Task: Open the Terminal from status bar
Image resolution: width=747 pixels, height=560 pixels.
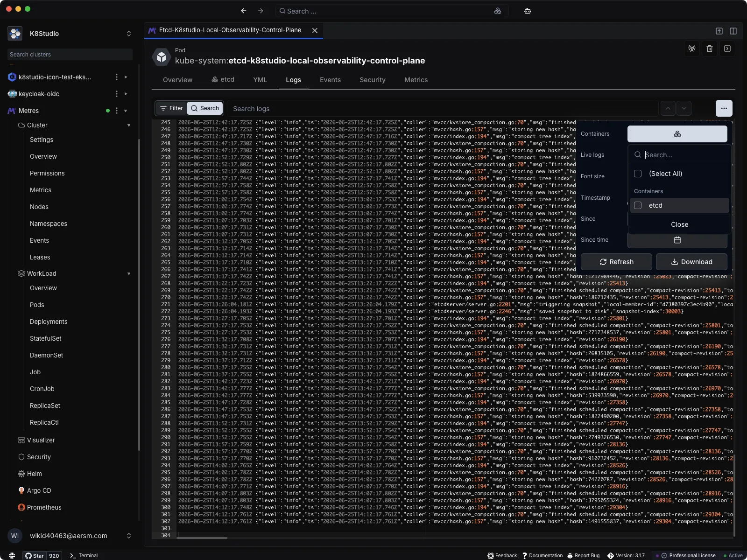Action: click(84, 555)
